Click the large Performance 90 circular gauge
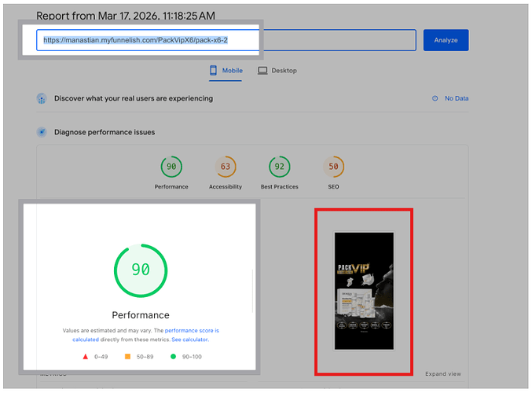Viewport: 532px width, 393px height. [140, 270]
